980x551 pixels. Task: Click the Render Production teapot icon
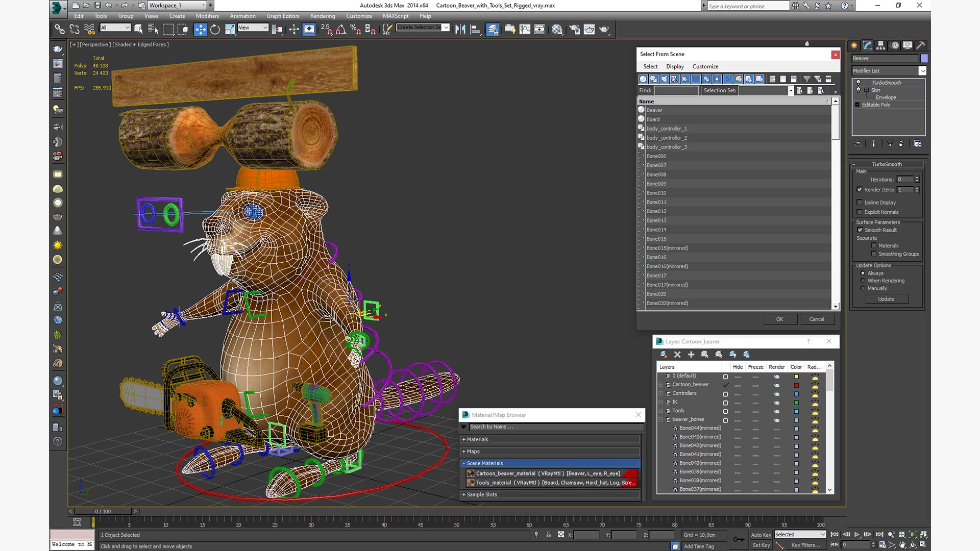pyautogui.click(x=604, y=29)
